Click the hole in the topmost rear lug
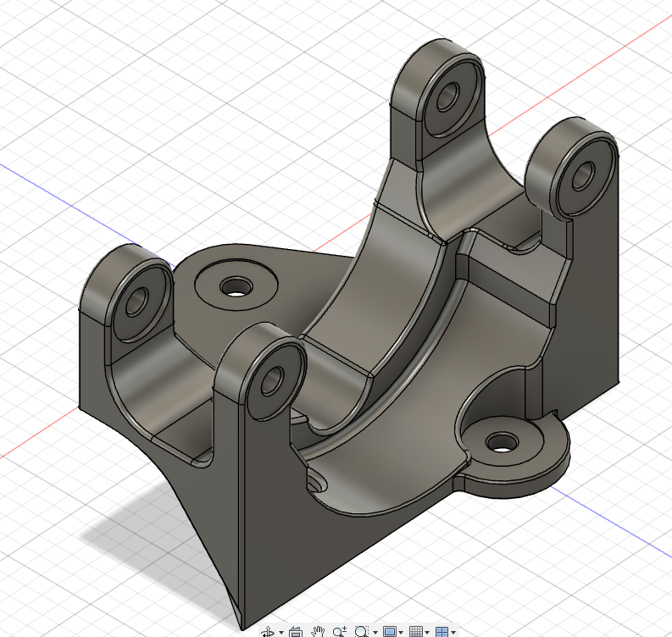The image size is (672, 637). [x=446, y=94]
